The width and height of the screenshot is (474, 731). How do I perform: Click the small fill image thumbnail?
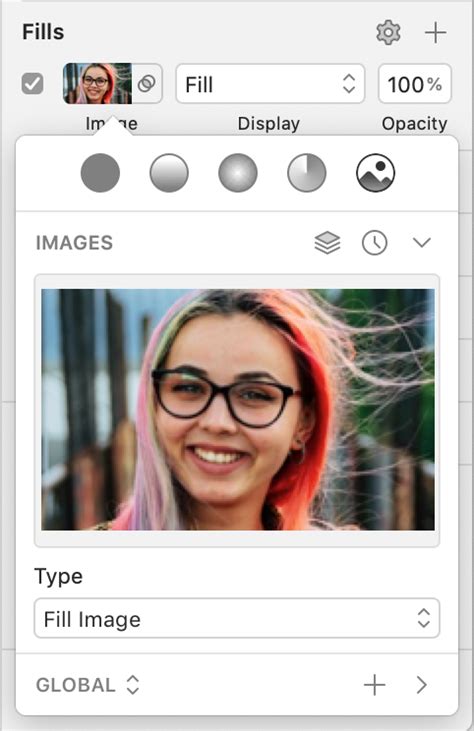point(97,83)
